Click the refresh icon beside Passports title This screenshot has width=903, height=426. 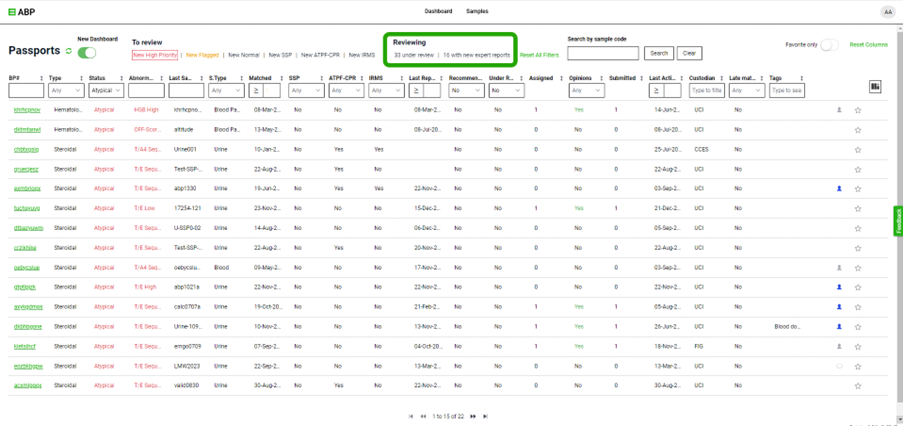(x=69, y=51)
